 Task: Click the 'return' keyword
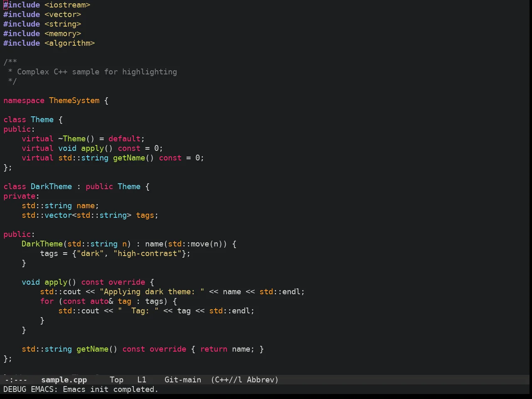click(x=214, y=349)
